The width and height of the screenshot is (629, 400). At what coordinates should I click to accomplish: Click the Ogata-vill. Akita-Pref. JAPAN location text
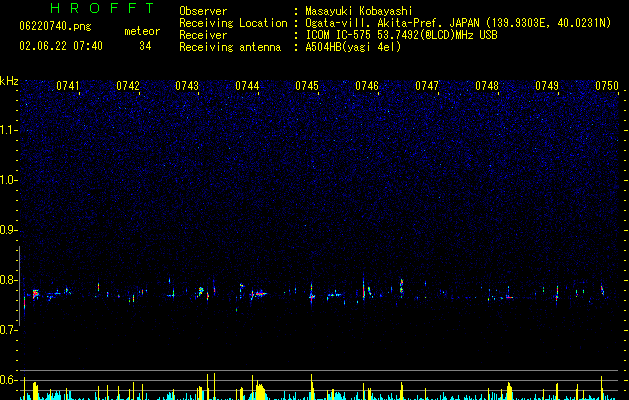(x=458, y=24)
